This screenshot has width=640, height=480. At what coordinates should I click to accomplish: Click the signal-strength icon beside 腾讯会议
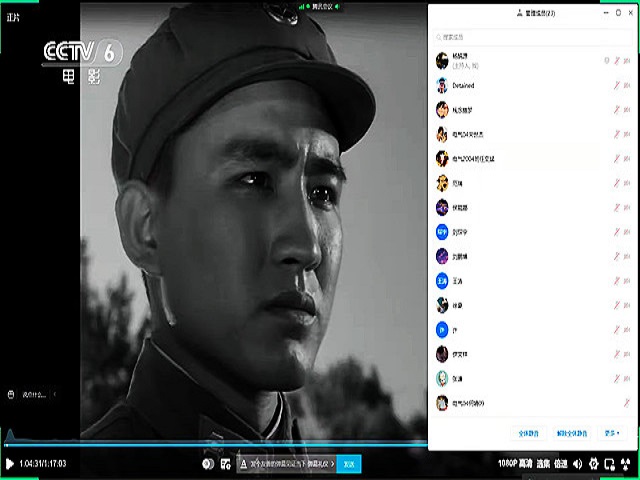302,7
